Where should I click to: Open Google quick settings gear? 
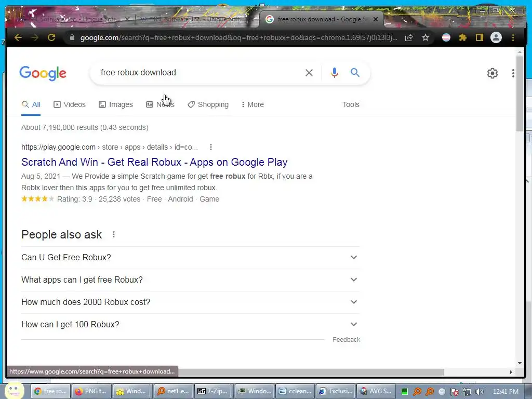493,73
